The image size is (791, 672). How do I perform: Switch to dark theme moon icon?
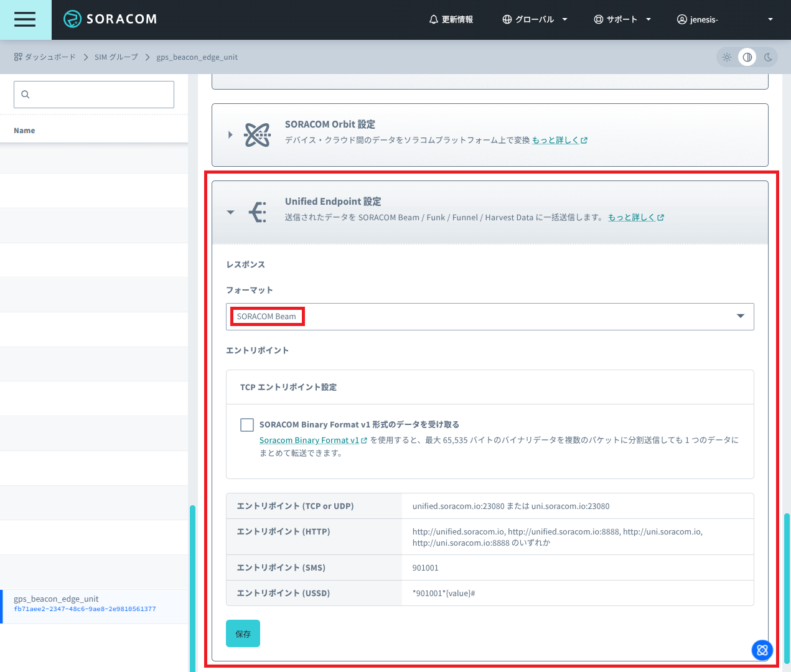[768, 57]
